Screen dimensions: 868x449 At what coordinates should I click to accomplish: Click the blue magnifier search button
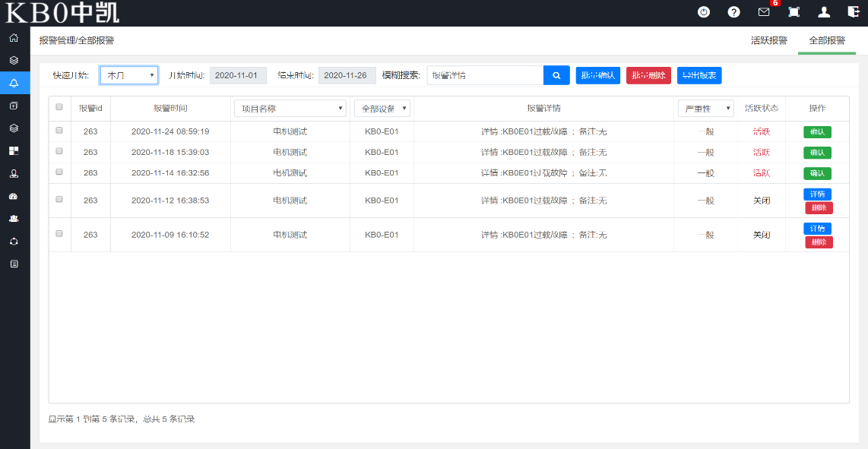coord(556,75)
